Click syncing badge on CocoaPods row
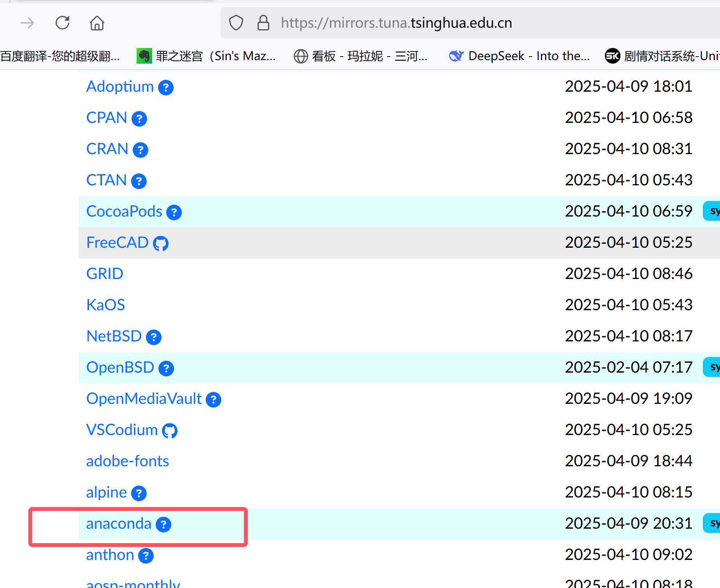The width and height of the screenshot is (720, 588). coord(712,211)
